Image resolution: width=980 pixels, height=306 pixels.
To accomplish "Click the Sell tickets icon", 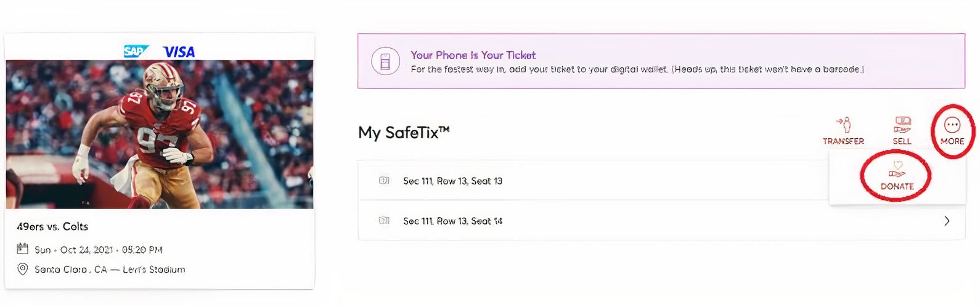I will click(x=902, y=125).
